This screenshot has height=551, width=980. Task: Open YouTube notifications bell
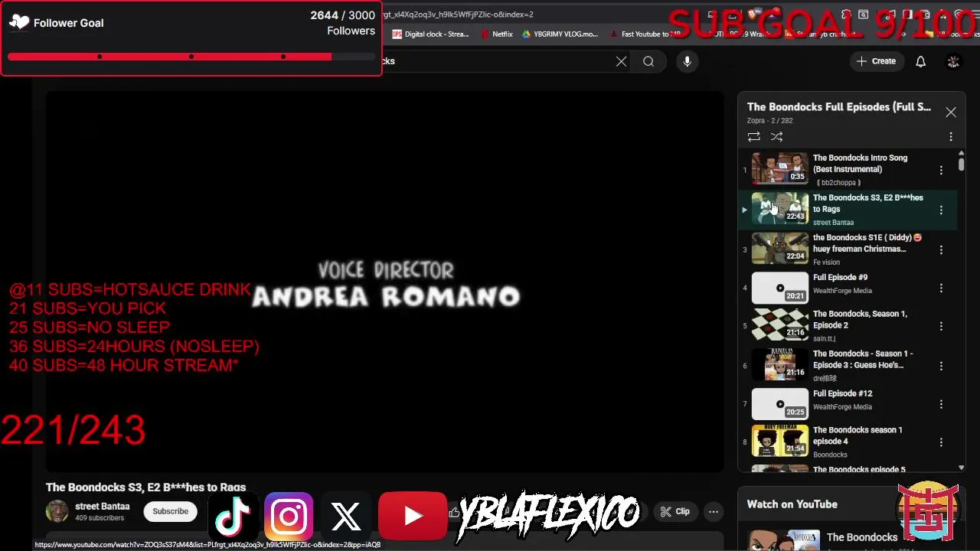[x=921, y=61]
